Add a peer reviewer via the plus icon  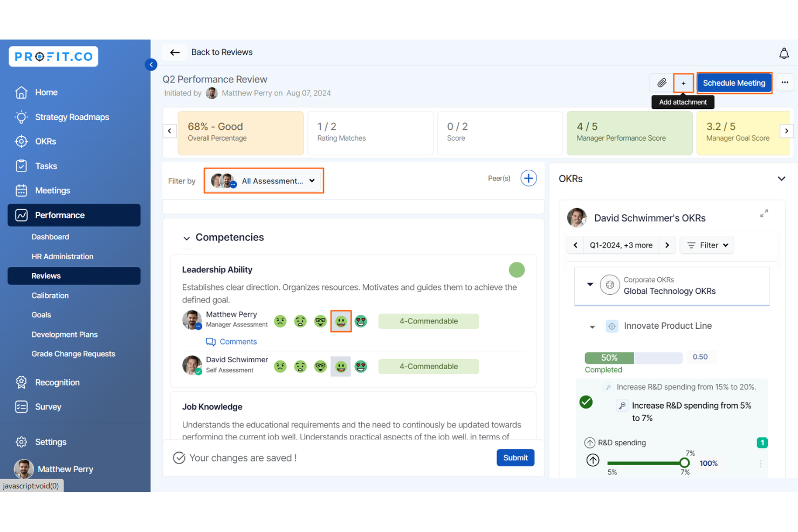point(528,178)
